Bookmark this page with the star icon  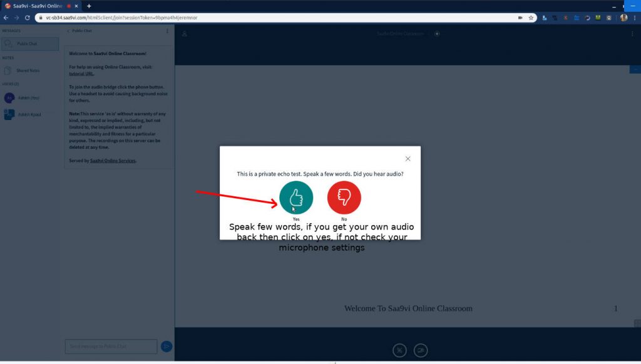pos(531,18)
